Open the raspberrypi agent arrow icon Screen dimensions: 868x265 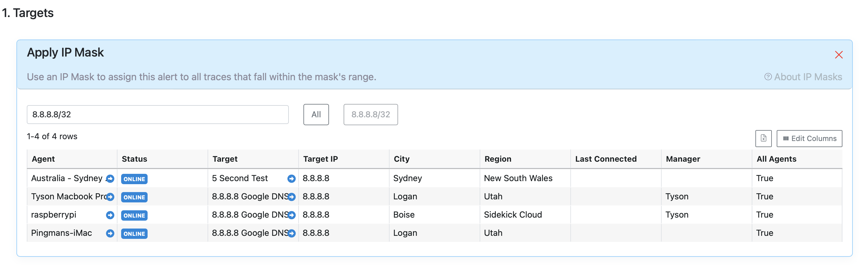(x=110, y=215)
